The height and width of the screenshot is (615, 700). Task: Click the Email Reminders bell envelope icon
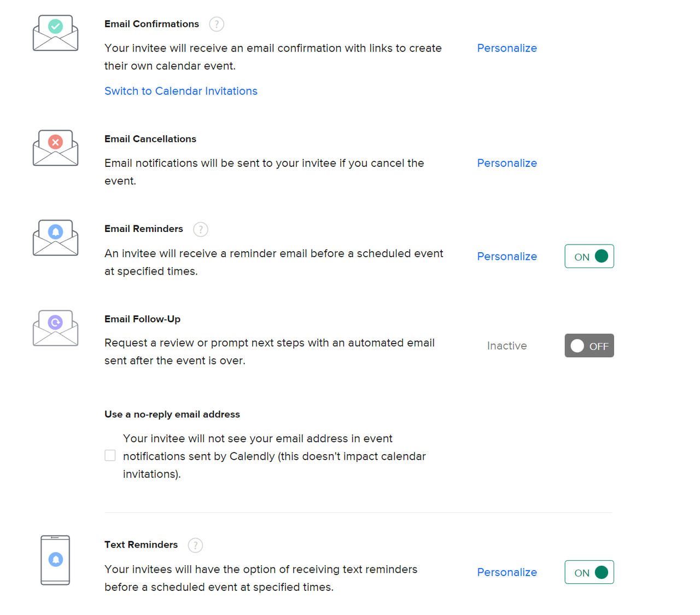click(x=55, y=237)
